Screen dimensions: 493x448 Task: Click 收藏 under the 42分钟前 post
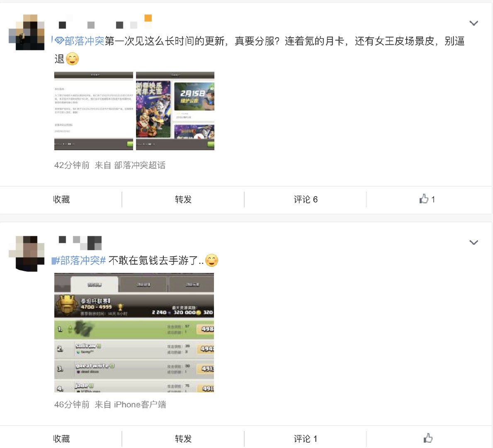[61, 199]
